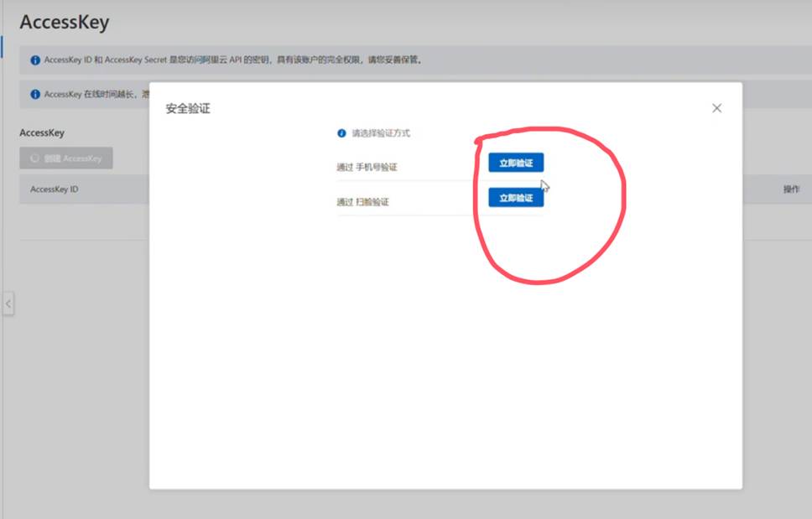Click loading spinner in 创建 AccessKey button
This screenshot has height=519, width=812.
coord(34,158)
